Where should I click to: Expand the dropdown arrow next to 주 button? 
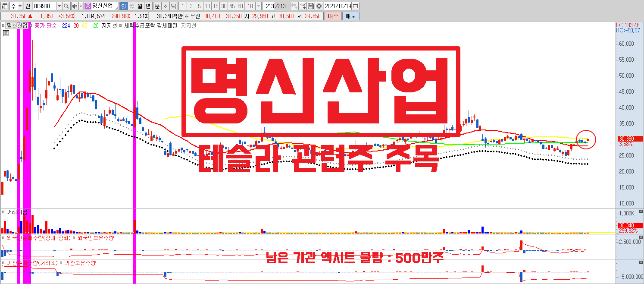tap(20, 6)
